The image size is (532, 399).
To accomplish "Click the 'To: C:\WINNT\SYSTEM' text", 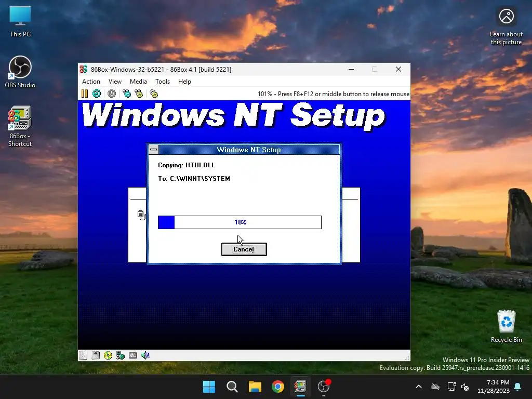I will [194, 179].
